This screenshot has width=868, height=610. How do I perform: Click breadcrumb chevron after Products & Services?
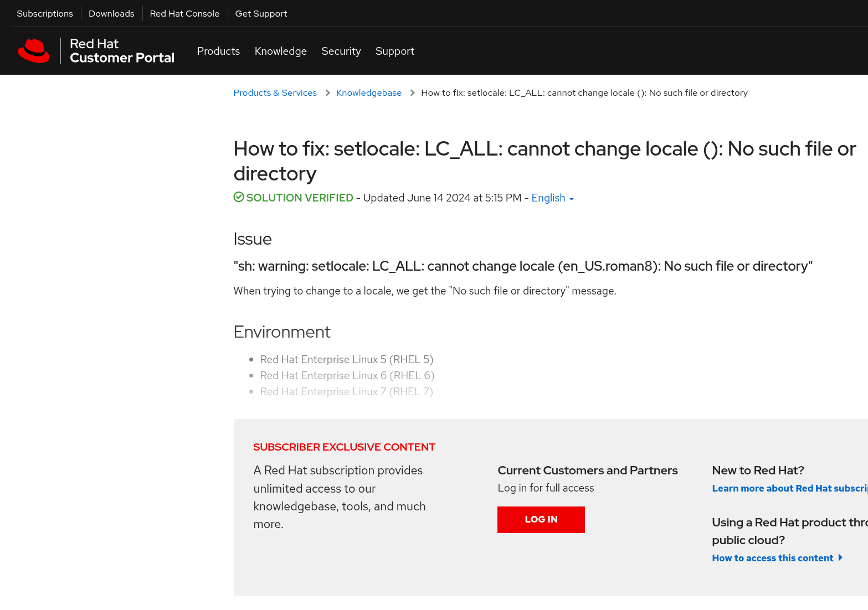click(x=327, y=93)
